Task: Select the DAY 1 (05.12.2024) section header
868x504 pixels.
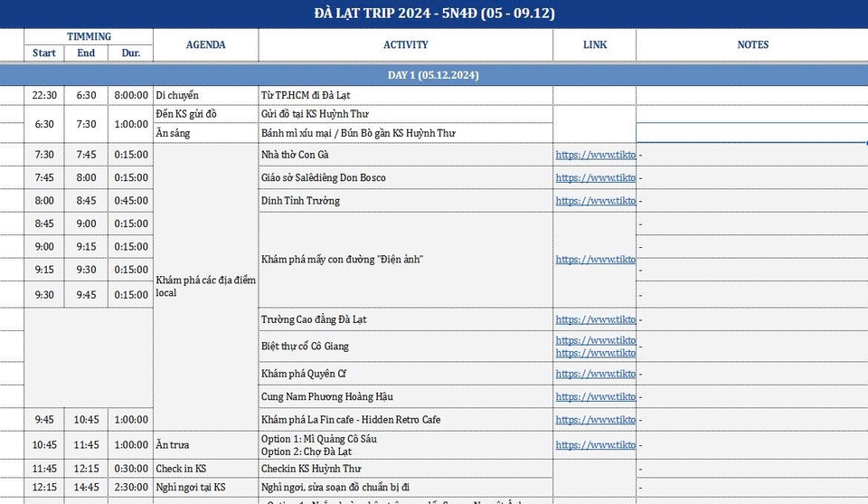Action: click(x=434, y=74)
